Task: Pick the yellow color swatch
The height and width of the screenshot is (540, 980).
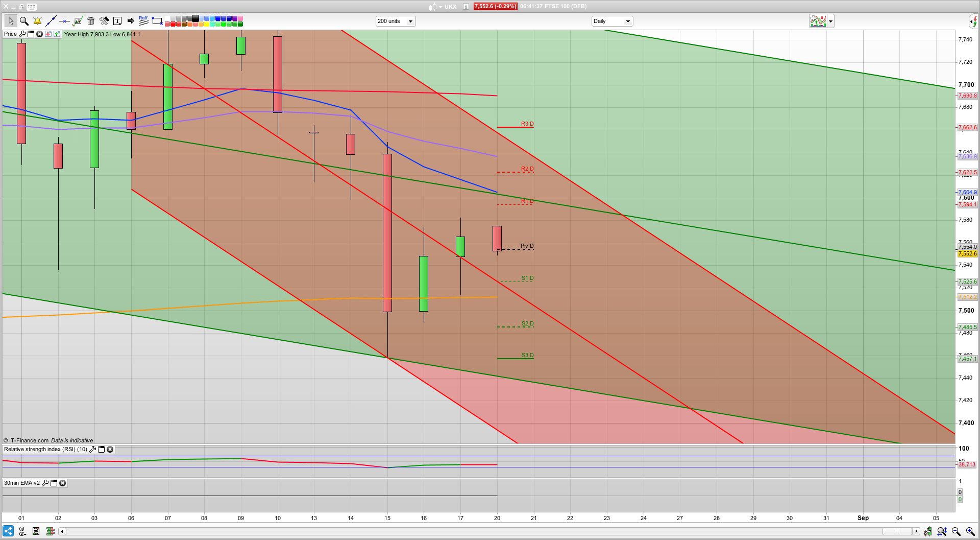Action: pos(207,24)
